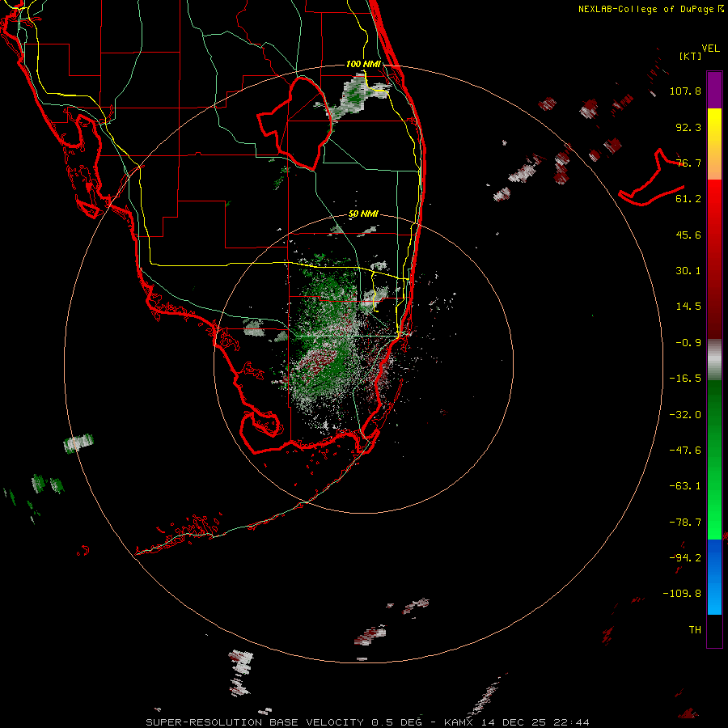Click the -32.0 velocity scale value
The image size is (728, 728).
point(685,415)
